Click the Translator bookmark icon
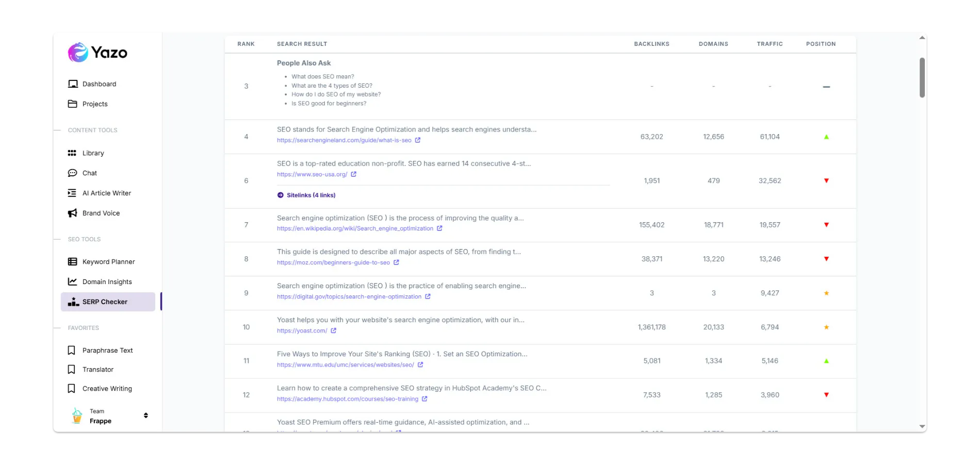The width and height of the screenshot is (980, 464). (72, 369)
